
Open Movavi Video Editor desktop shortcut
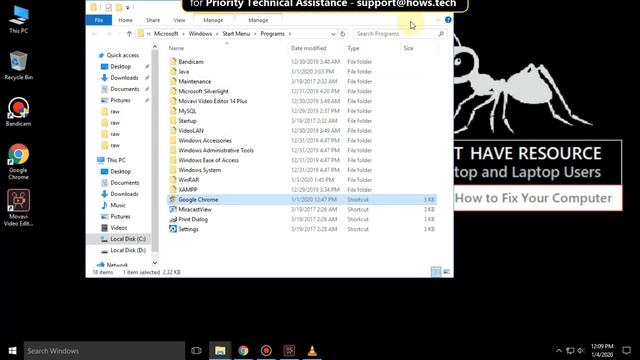tap(18, 208)
